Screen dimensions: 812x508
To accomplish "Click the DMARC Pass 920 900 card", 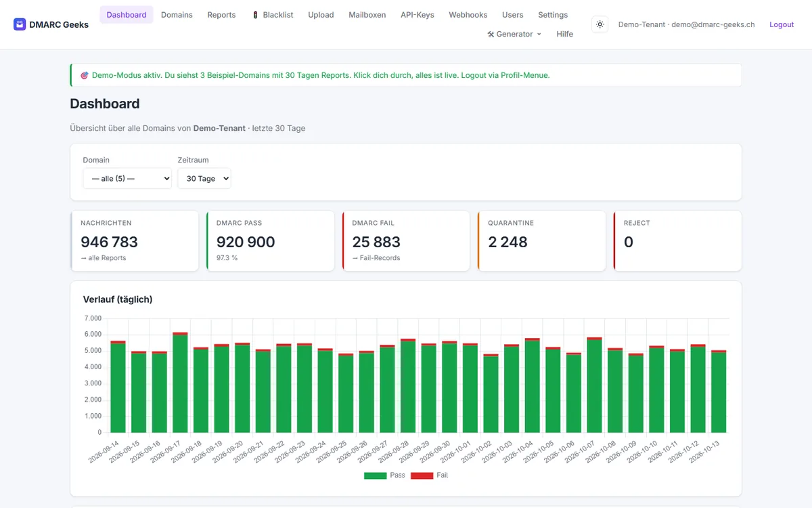I will click(x=270, y=240).
